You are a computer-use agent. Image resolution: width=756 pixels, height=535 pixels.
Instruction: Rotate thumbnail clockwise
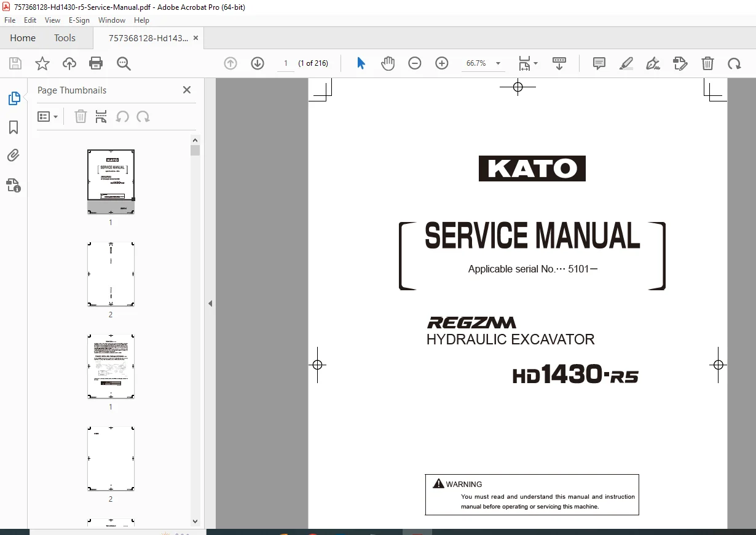coord(143,117)
